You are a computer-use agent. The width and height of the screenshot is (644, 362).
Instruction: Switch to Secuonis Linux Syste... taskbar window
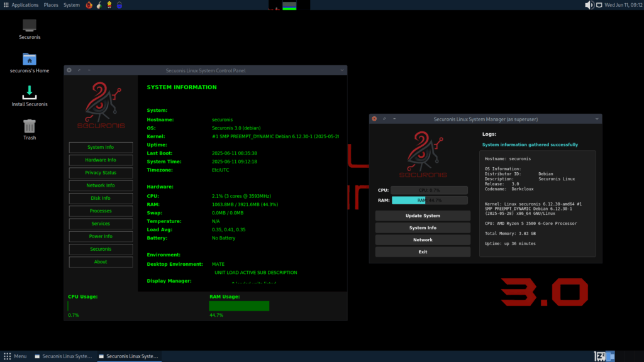64,356
